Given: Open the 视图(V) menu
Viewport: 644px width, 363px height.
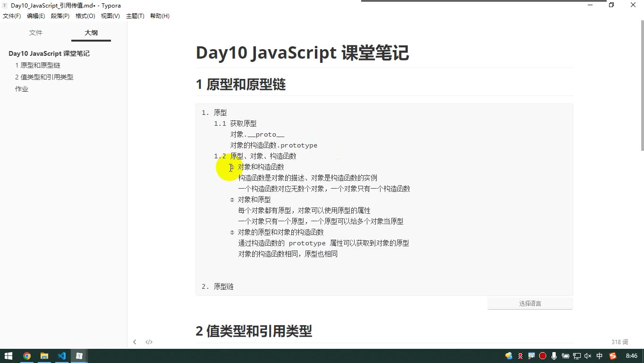Looking at the screenshot, I should point(110,16).
